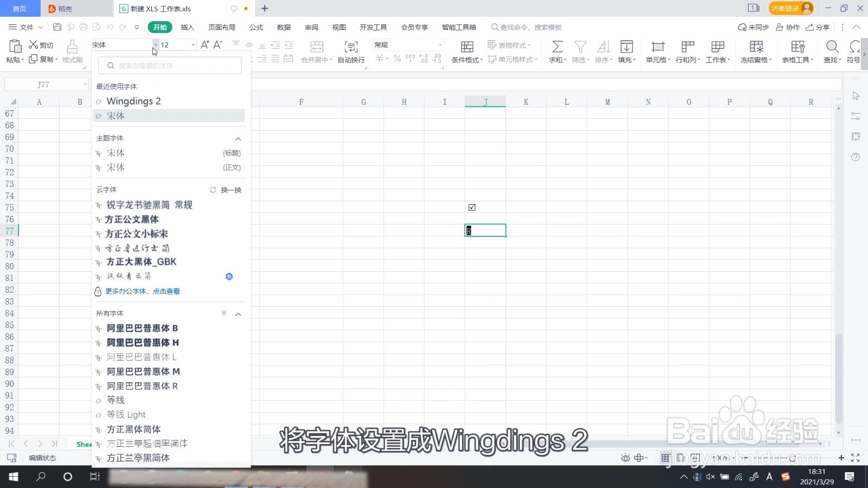Screen dimensions: 868x488
Task: Click the more office fonts link
Action: click(x=143, y=291)
